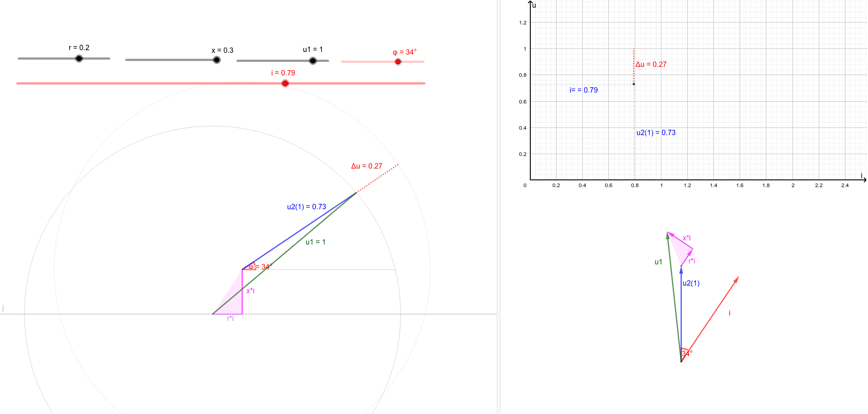Click the magenta 'x*i' label in the left diagram

[x=250, y=291]
